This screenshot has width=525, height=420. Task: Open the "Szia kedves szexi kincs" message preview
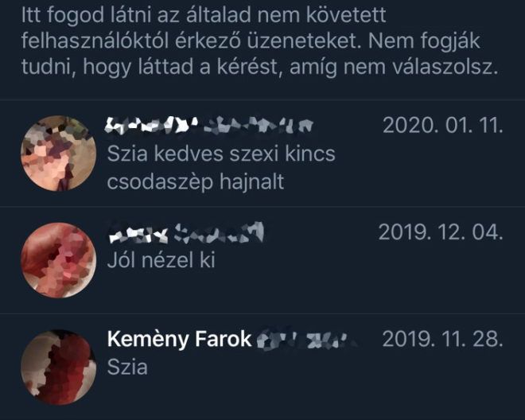click(221, 154)
